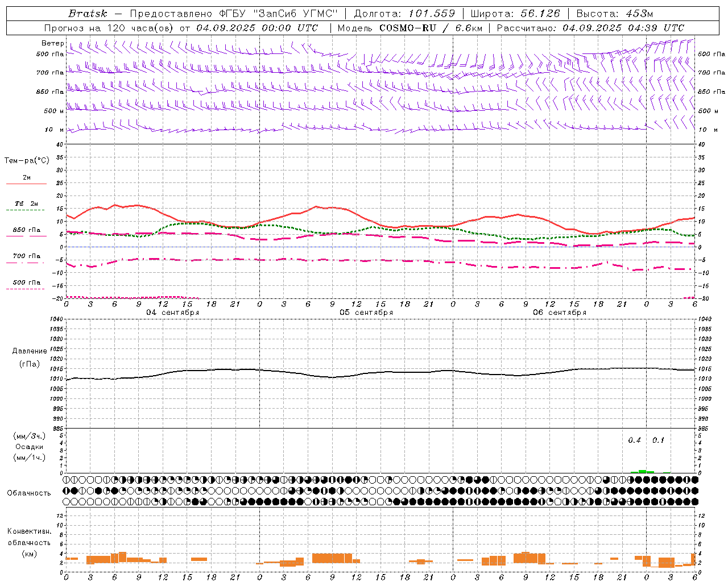728x582 pixels.
Task: Click the "Высота: 453м" elevation text
Action: (614, 14)
